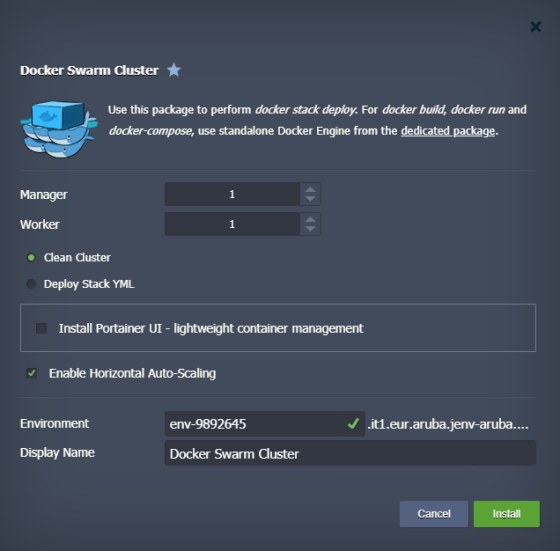Edit the Environment name field
This screenshot has height=551, width=560.
click(265, 424)
